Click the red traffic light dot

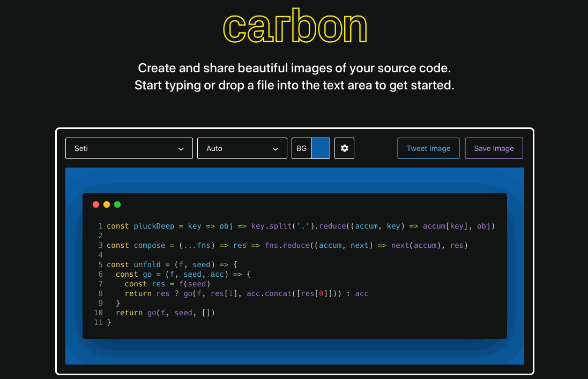pyautogui.click(x=95, y=204)
